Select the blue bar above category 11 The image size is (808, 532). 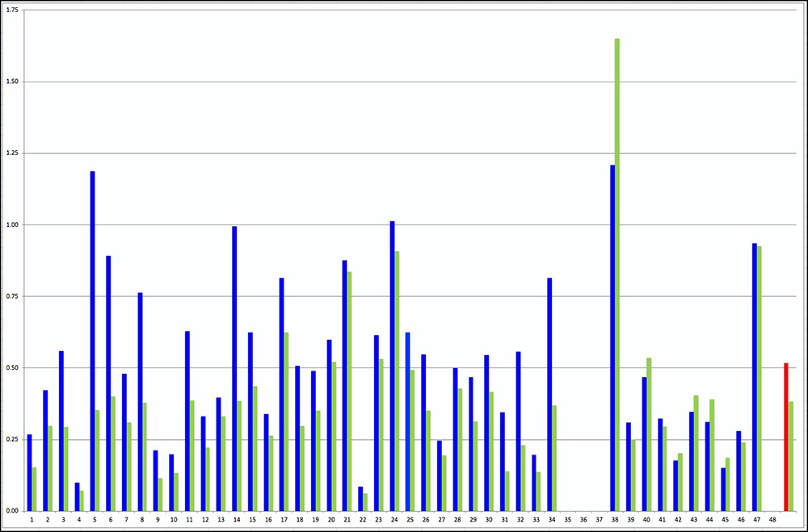(x=187, y=421)
